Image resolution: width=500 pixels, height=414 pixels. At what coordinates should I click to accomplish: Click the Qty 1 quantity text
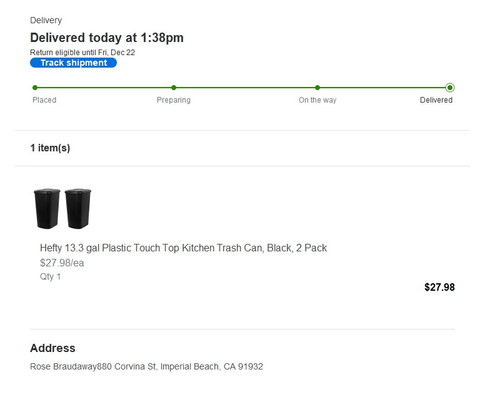point(50,277)
